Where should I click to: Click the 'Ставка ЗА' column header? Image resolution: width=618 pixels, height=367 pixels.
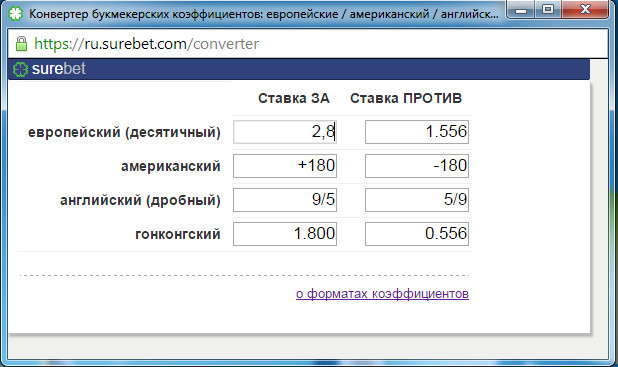coord(294,98)
